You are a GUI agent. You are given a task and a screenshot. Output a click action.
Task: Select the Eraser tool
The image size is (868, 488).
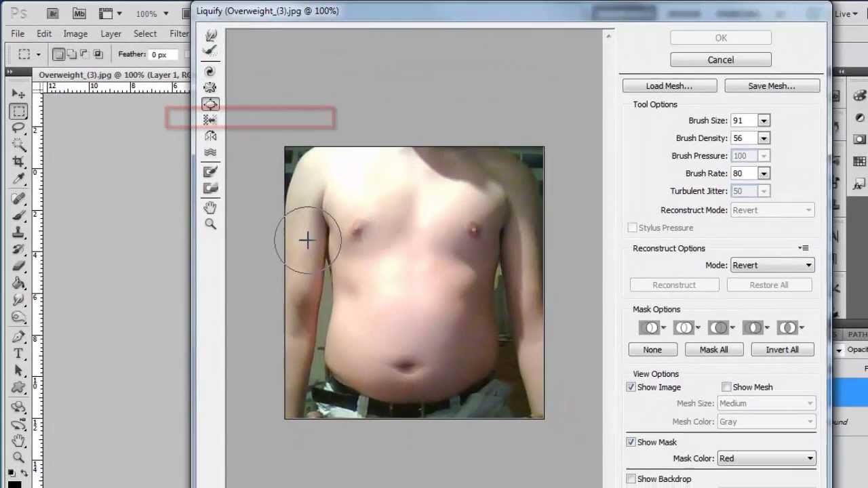pyautogui.click(x=18, y=266)
